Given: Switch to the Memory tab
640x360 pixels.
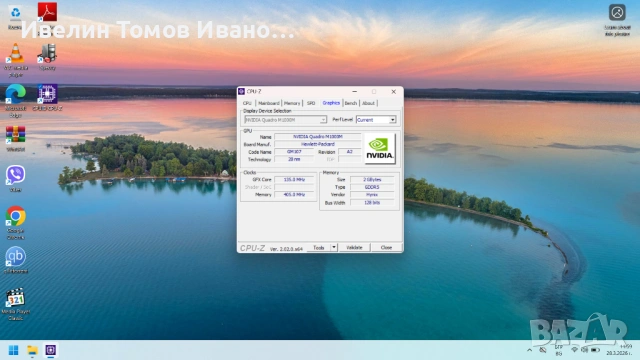Looking at the screenshot, I should tap(292, 103).
